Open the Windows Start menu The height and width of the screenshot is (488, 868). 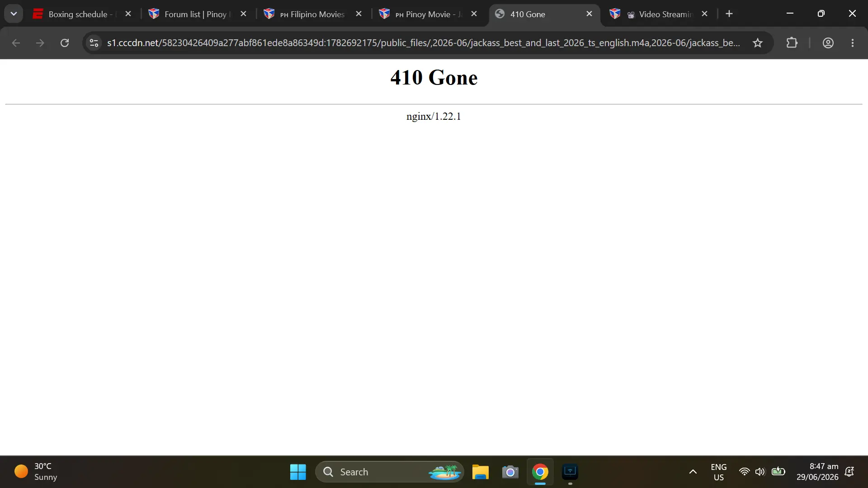pyautogui.click(x=298, y=472)
